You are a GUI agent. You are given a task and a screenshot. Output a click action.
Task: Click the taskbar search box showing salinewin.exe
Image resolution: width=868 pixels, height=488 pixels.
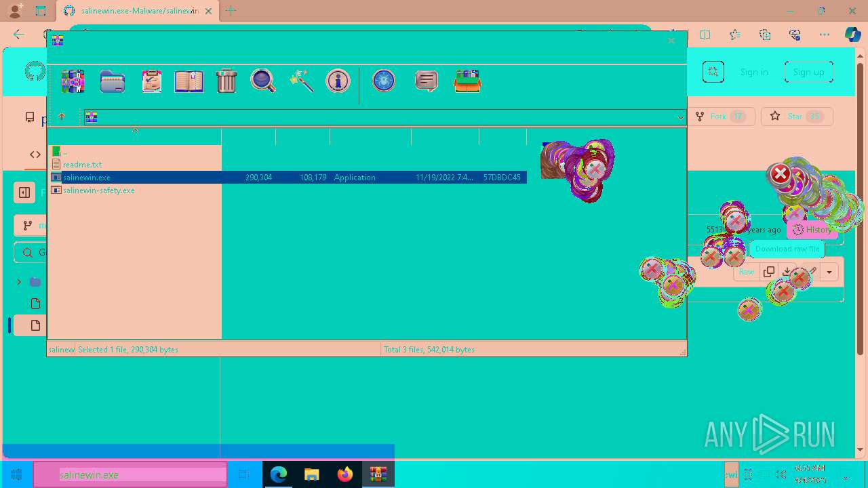[130, 475]
